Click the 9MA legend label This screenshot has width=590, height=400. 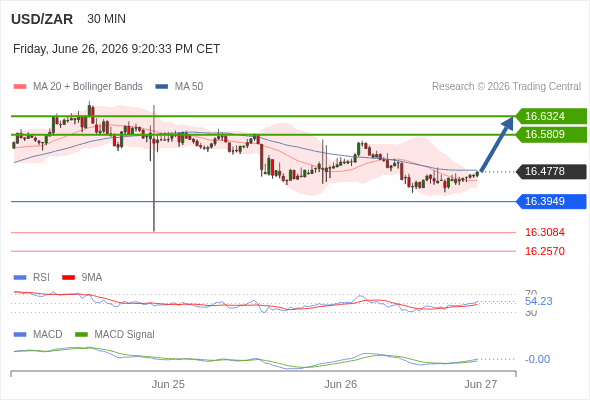click(x=92, y=278)
